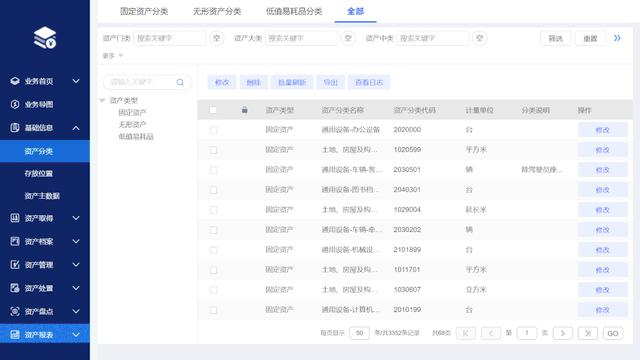Expand the 资产管理 menu chevron
The height and width of the screenshot is (360, 640).
(x=76, y=264)
